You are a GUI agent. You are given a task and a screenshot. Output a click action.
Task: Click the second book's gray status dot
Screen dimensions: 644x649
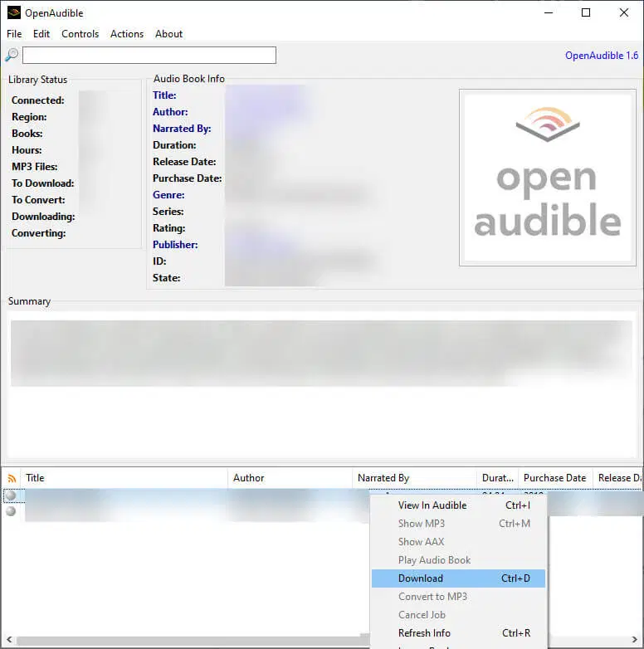click(x=11, y=511)
